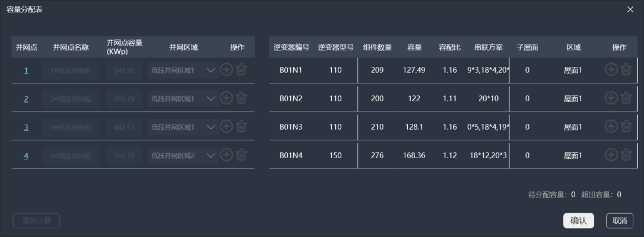Close the 容量分配表 dialog
Image resolution: width=644 pixels, height=237 pixels.
coord(630,9)
